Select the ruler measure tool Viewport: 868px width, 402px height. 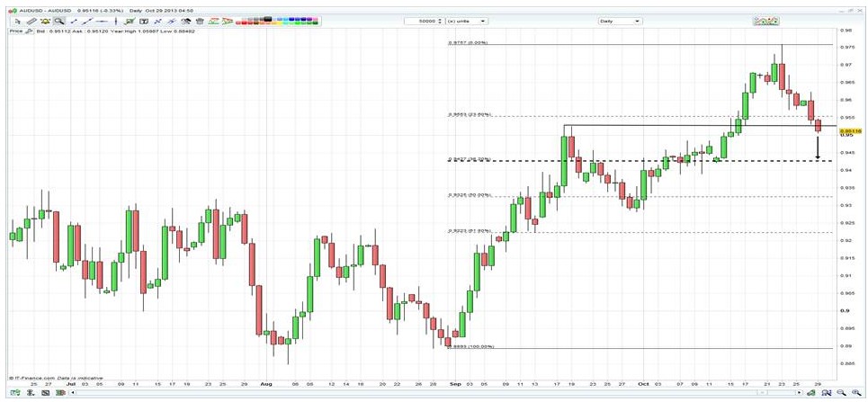[31, 22]
